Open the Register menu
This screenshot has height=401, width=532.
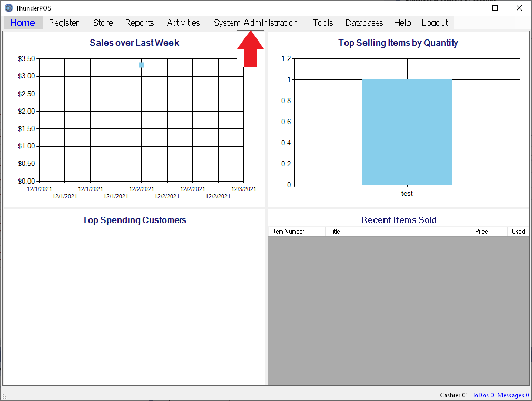click(64, 23)
